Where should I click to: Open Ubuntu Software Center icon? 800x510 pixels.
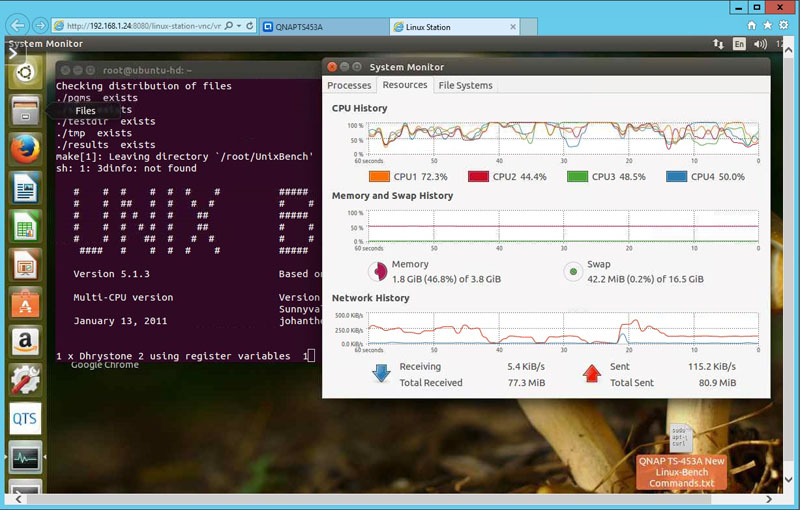point(25,303)
